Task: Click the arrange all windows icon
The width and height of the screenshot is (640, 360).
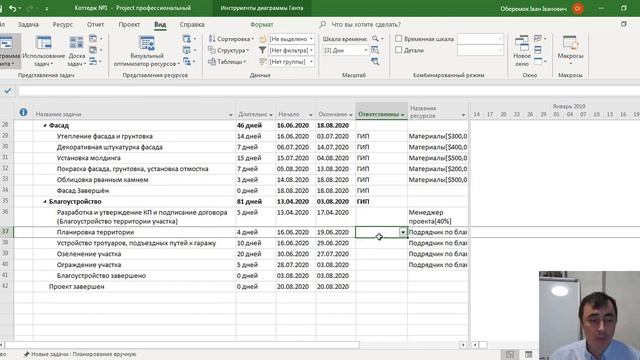Action: coord(538,50)
